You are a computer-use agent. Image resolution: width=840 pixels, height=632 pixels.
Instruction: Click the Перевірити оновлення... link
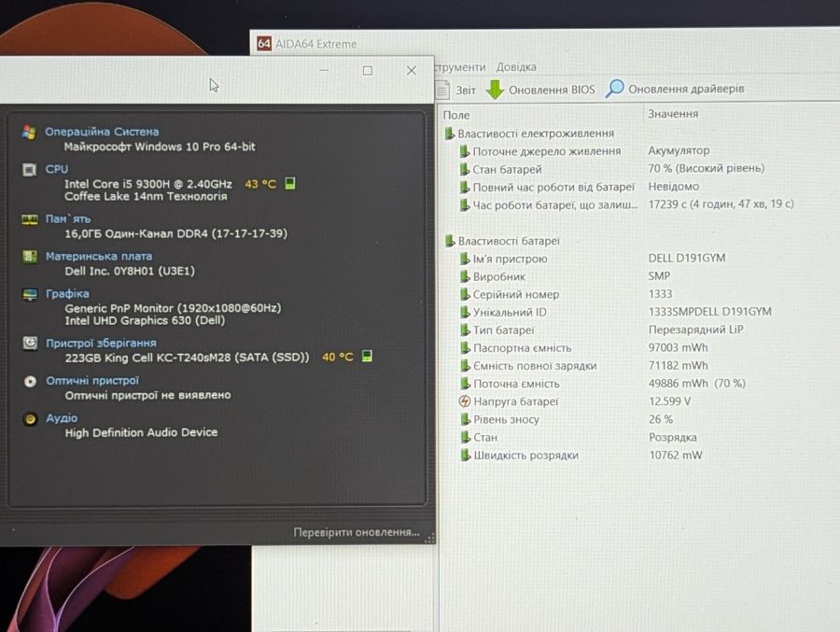tap(357, 532)
